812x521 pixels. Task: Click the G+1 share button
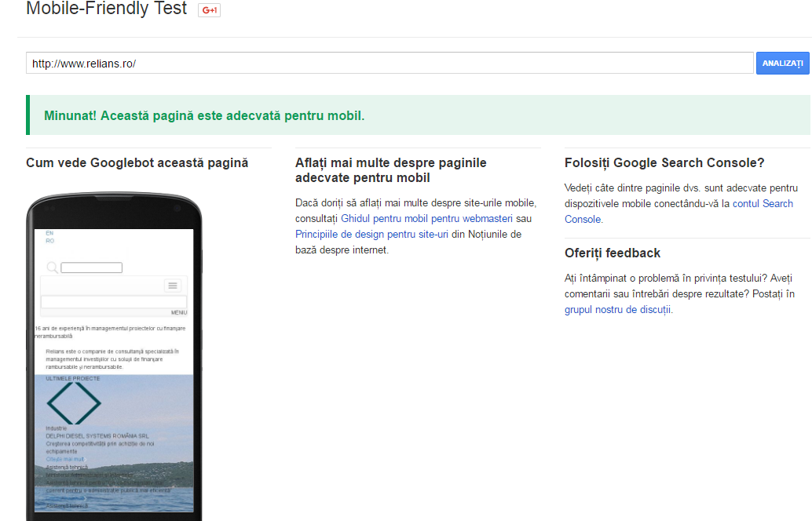tap(209, 10)
